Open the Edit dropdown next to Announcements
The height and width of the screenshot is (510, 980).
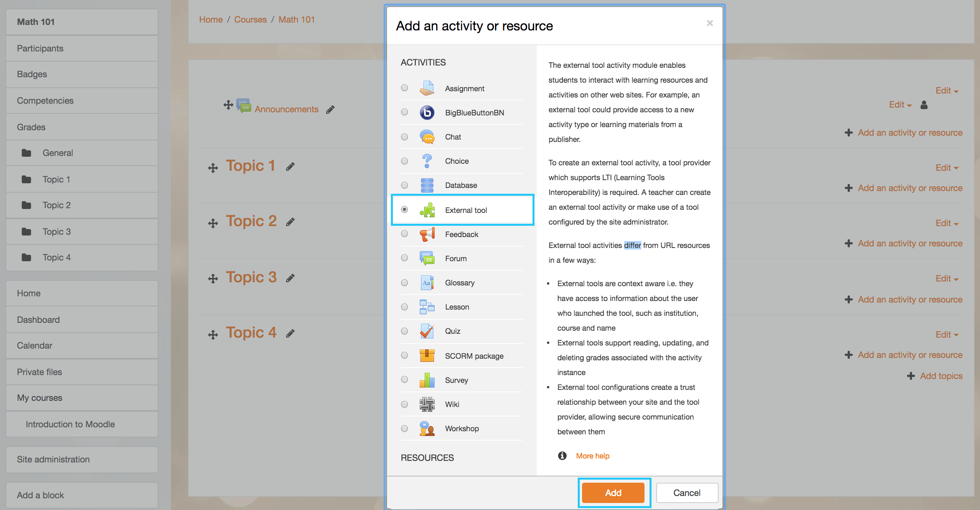pos(900,104)
